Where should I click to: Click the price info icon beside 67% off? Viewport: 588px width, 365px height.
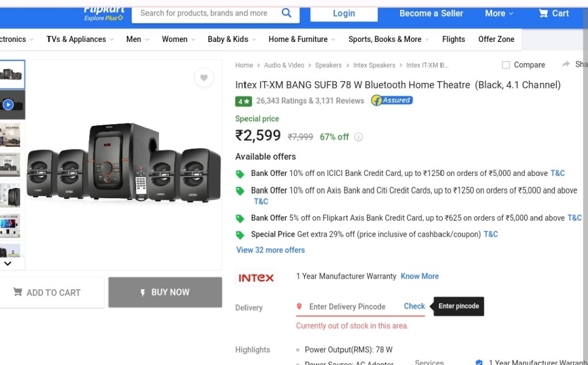358,137
